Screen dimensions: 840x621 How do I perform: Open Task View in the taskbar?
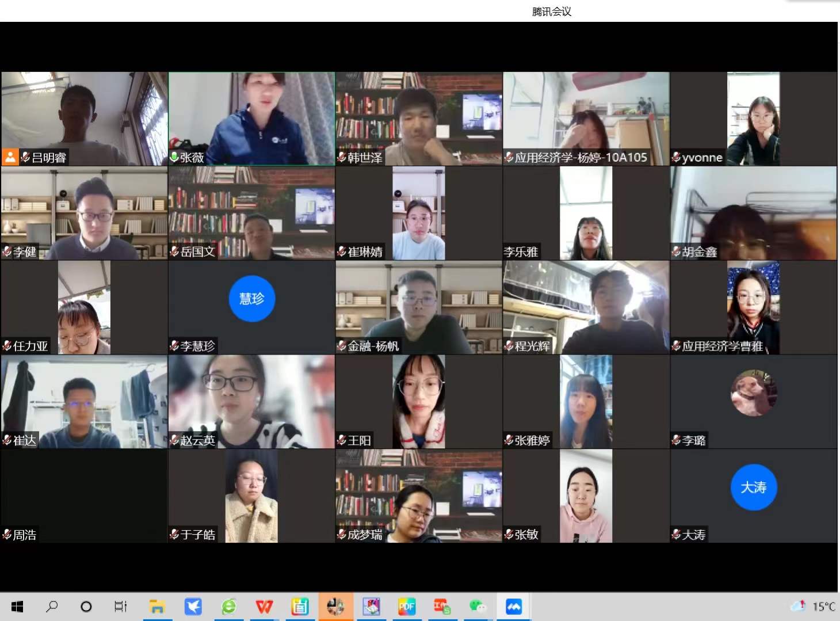[x=121, y=607]
